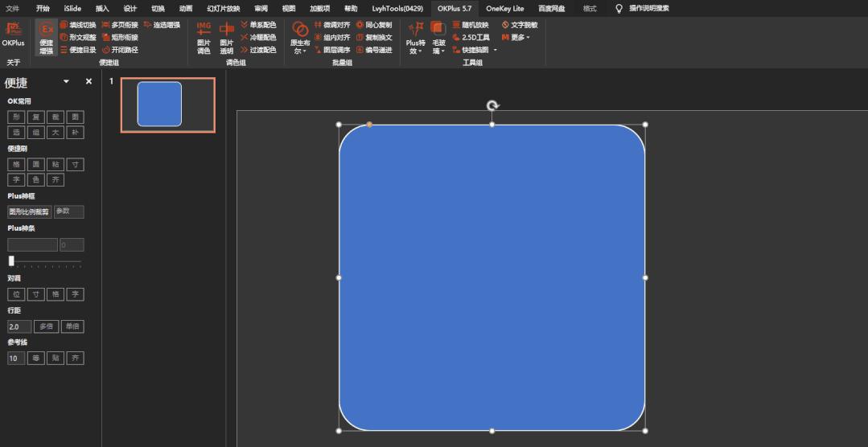Click the 同心复制 concentric copy tool
This screenshot has height=447, width=868.
tap(374, 25)
